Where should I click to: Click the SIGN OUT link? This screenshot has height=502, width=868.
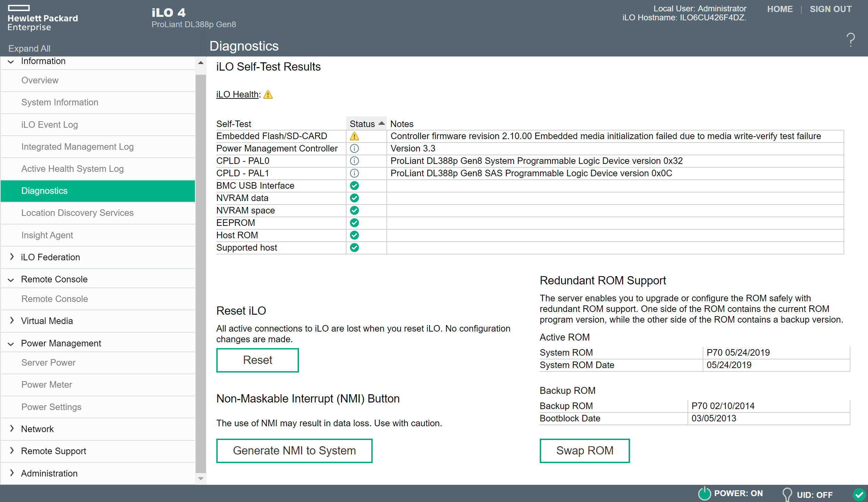pos(830,9)
